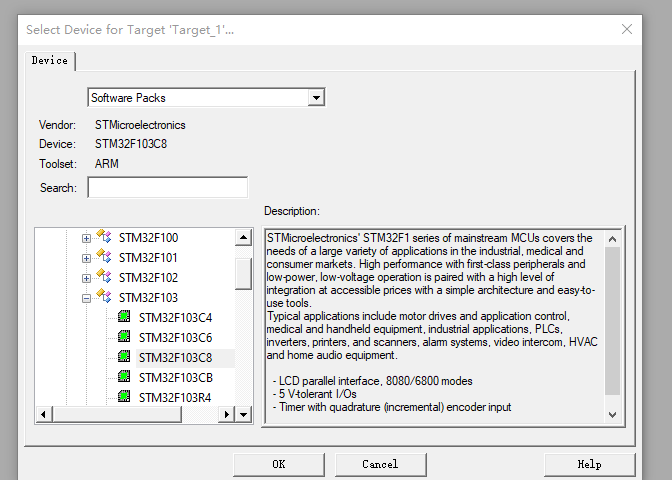This screenshot has width=672, height=480.
Task: Click the ARM toolset value
Action: 107,164
